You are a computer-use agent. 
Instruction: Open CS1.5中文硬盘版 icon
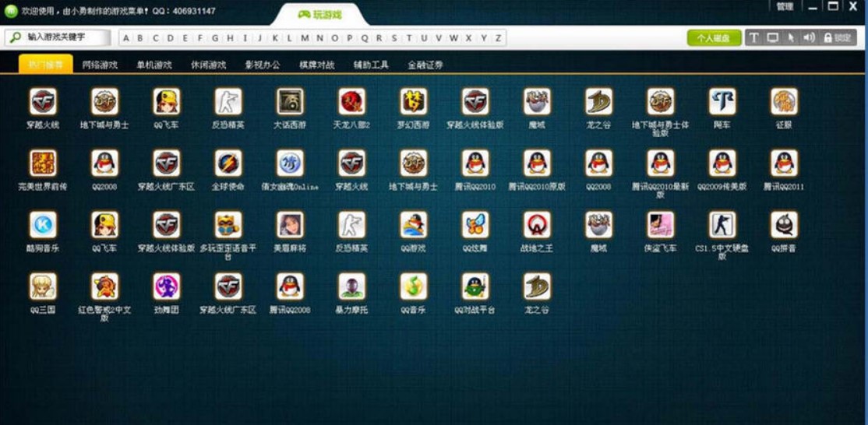tap(722, 225)
